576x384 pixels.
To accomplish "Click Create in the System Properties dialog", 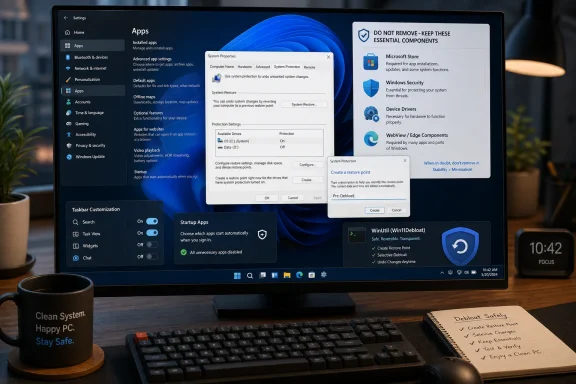I will coord(307,180).
